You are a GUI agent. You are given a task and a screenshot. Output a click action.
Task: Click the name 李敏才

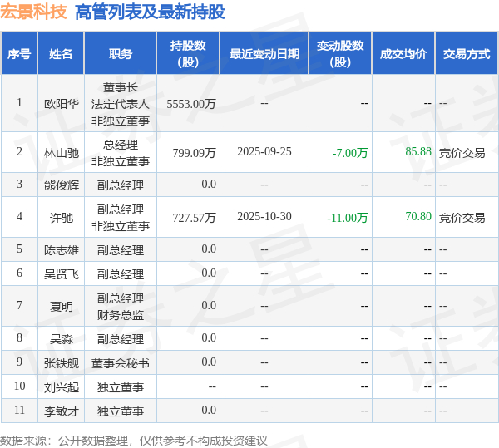(61, 411)
